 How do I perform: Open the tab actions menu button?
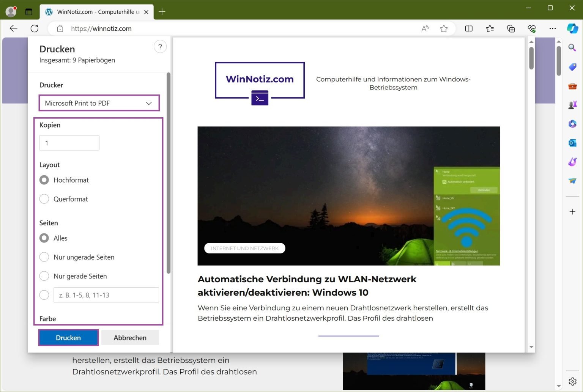pyautogui.click(x=29, y=12)
